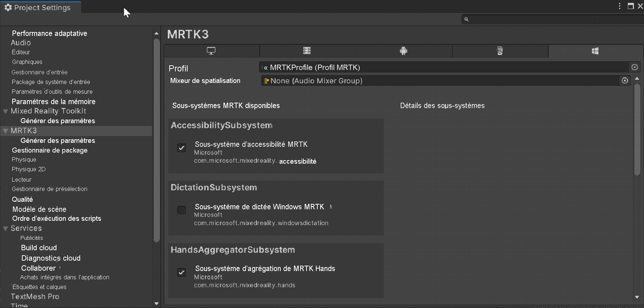The image size is (644, 308).
Task: Select the Dedicated Server platform tab
Action: pyautogui.click(x=307, y=51)
